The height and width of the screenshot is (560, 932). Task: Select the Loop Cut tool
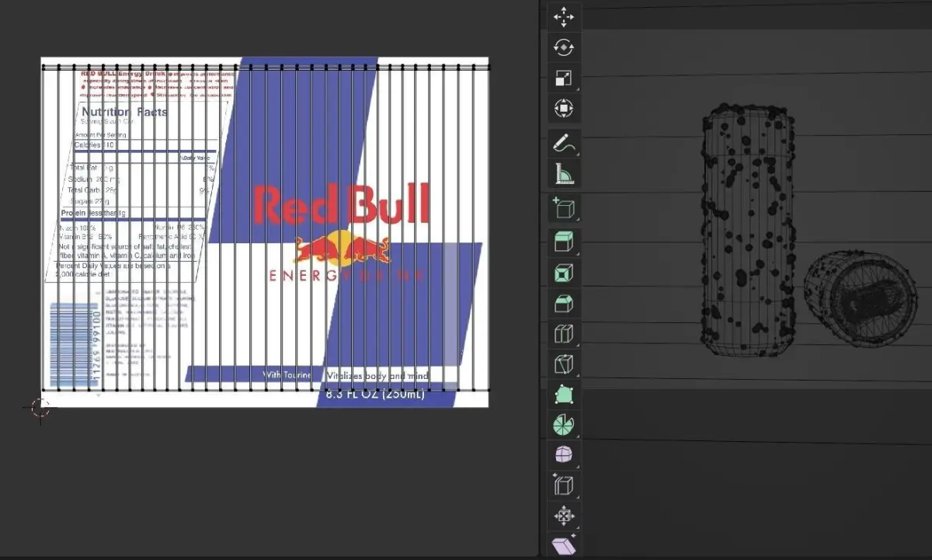(563, 334)
